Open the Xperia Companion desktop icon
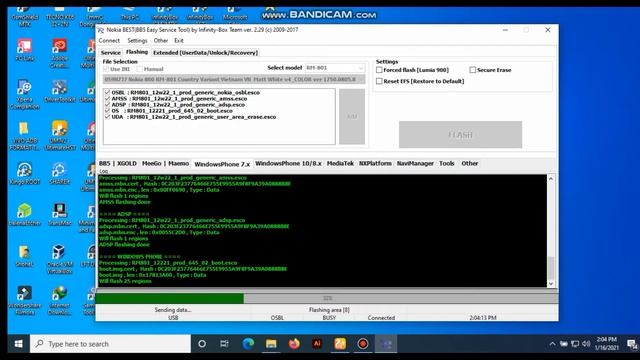The width and height of the screenshot is (640, 360). 24,95
